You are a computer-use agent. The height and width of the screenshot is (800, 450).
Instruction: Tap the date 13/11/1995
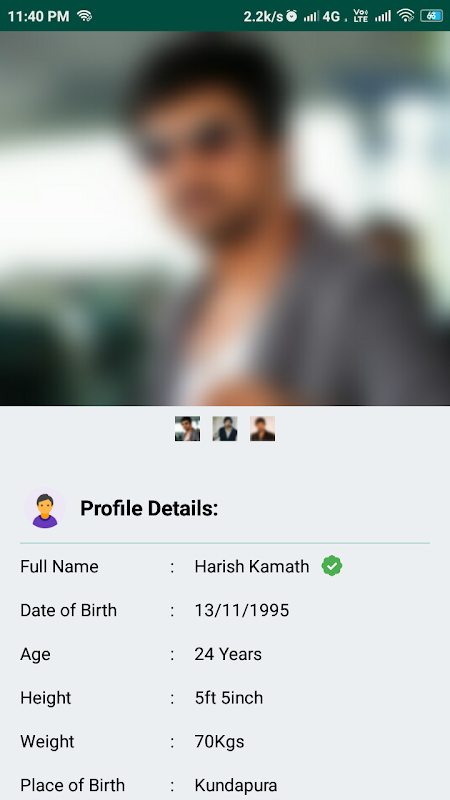(242, 610)
